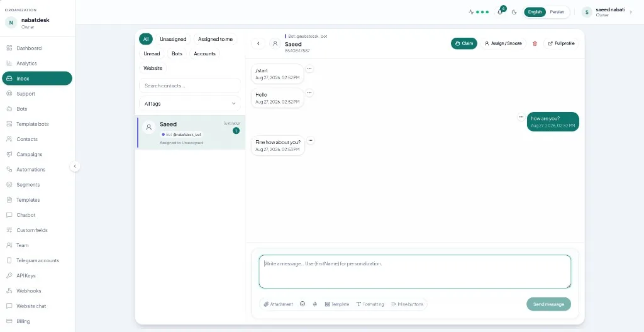Switch language to Persian
644x332 pixels.
pos(557,12)
